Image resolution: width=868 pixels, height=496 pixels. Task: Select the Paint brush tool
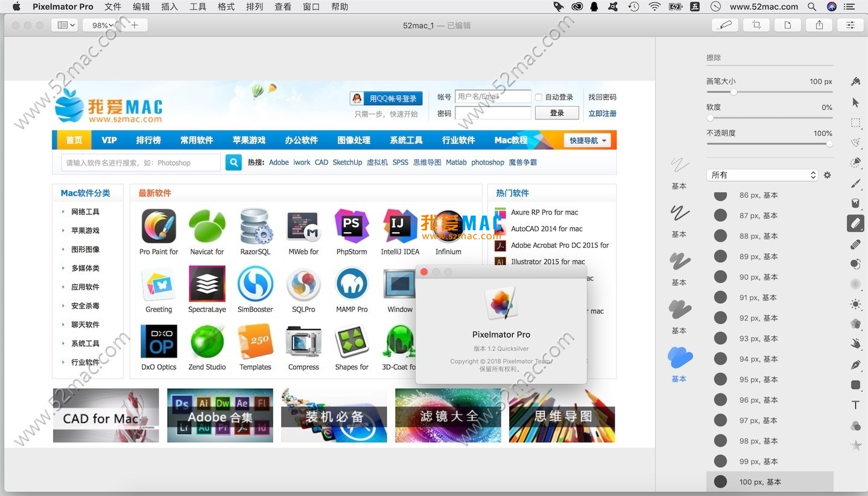(855, 183)
